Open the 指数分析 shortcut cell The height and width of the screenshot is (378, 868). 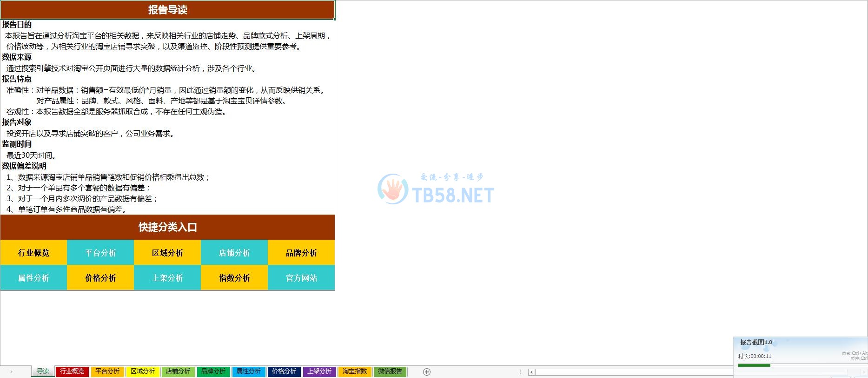tap(234, 278)
